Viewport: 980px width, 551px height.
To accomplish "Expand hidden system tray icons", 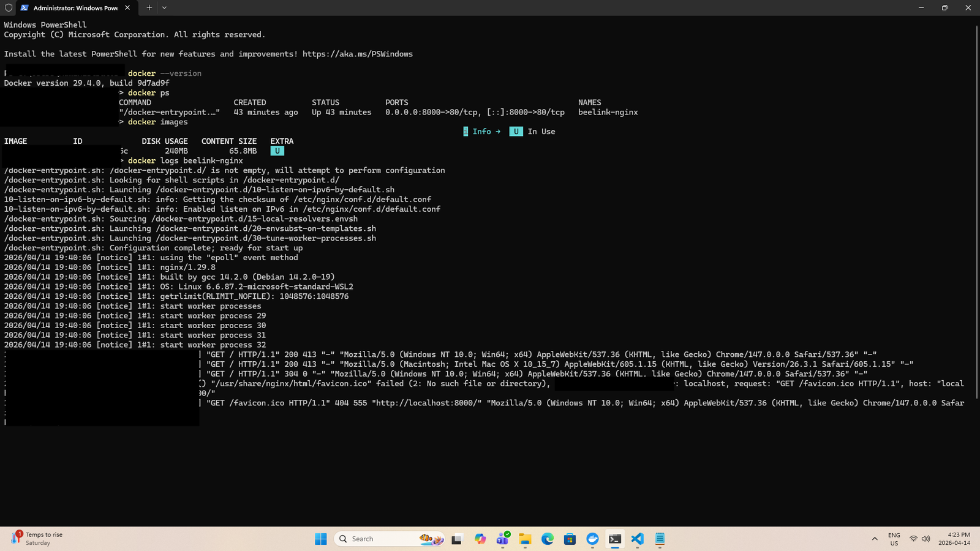I will point(875,539).
